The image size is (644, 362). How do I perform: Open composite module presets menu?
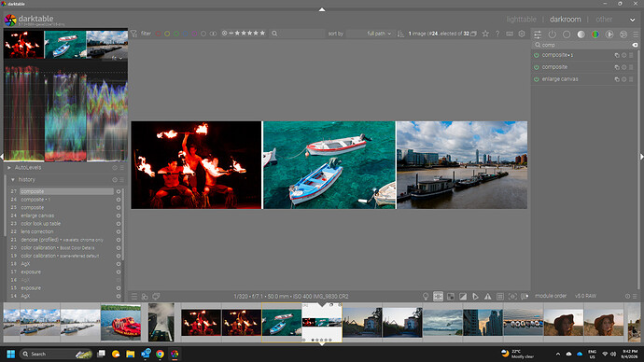631,67
